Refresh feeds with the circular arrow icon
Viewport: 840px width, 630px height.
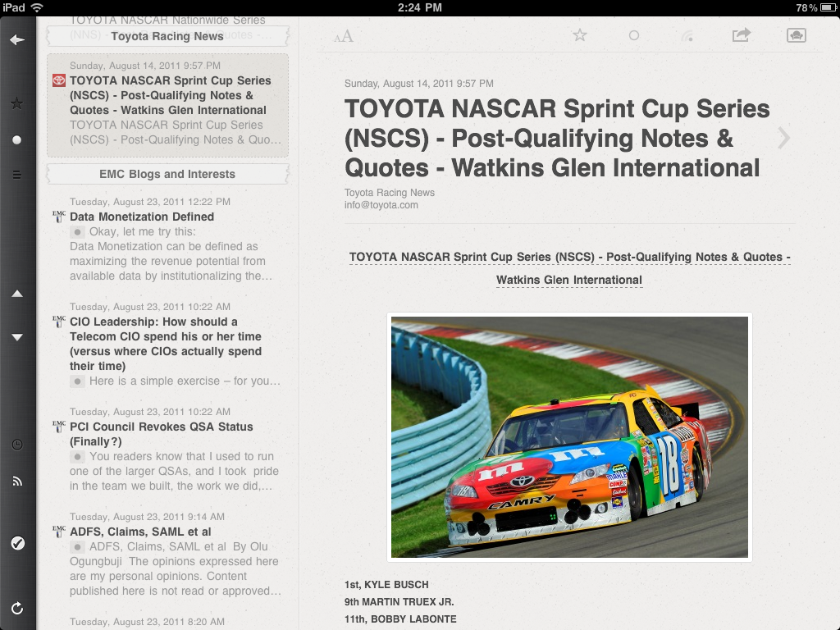point(17,608)
